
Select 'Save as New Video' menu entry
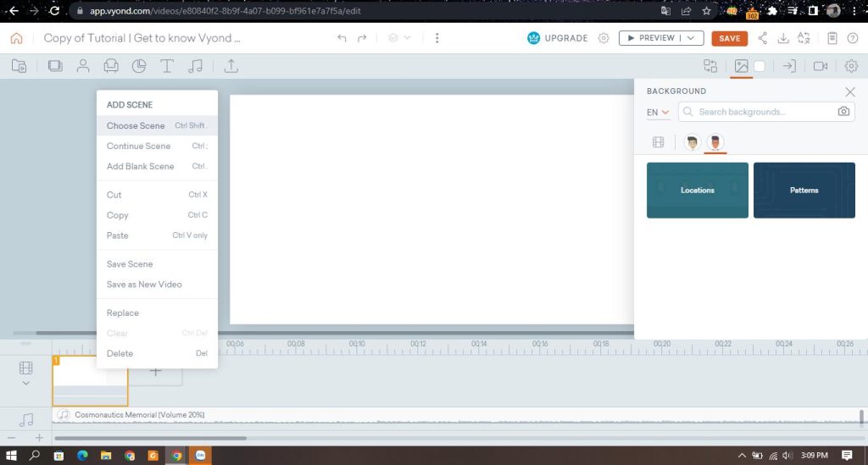144,285
